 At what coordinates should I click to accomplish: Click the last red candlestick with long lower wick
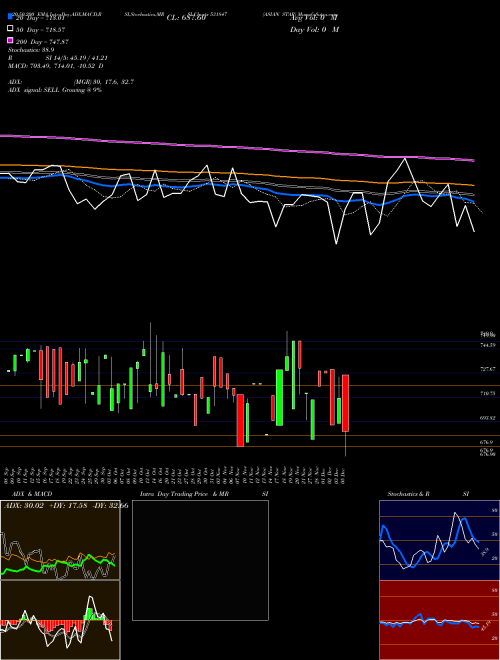[346, 403]
